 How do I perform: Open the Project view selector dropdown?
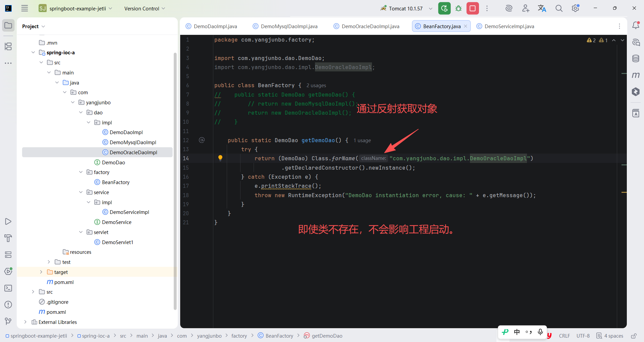[x=34, y=26]
